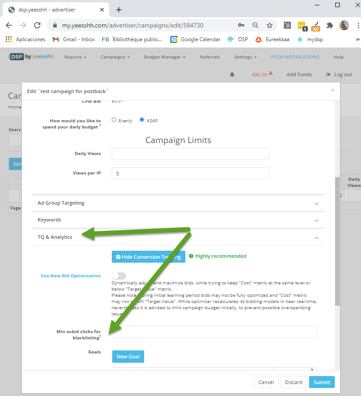The height and width of the screenshot is (396, 361).
Task: Open a new browser tab
Action: 119,10
